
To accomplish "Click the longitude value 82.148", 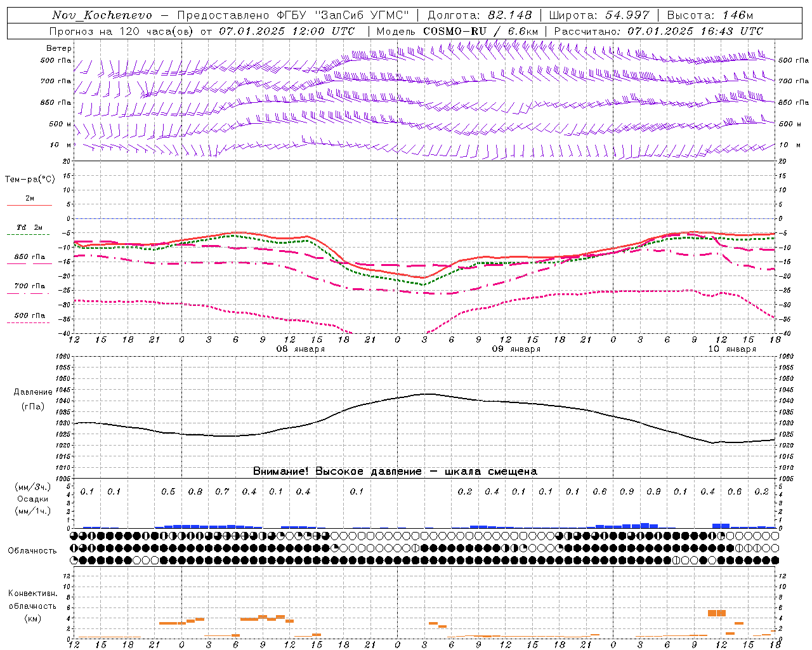I will pos(510,15).
